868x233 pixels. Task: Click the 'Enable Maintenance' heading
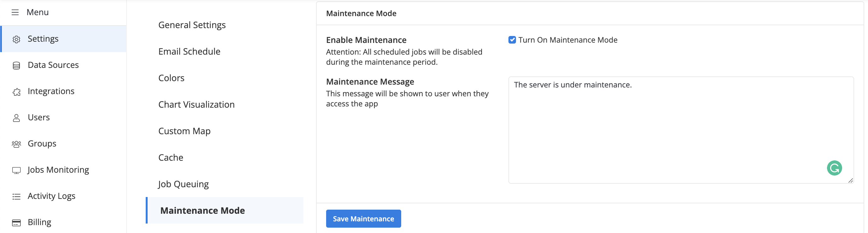[366, 40]
